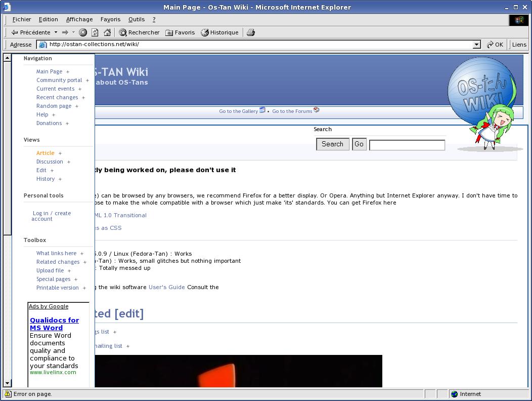Click the Windows logo throbber icon
Screen dimensions: 532x401
519,20
